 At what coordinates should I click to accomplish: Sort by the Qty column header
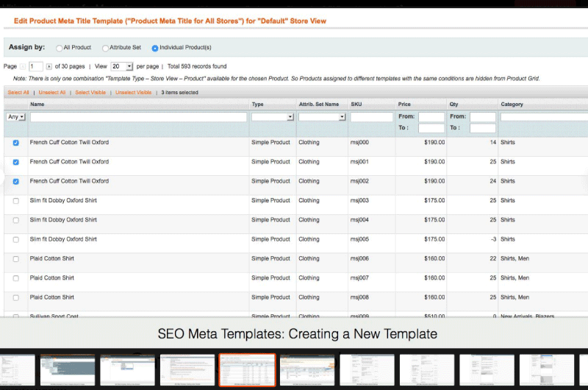point(453,104)
